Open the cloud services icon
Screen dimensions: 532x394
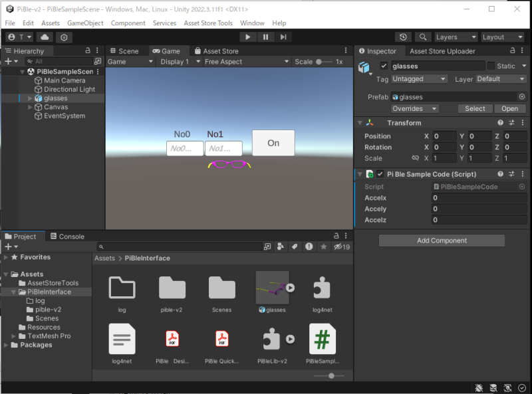[x=45, y=37]
